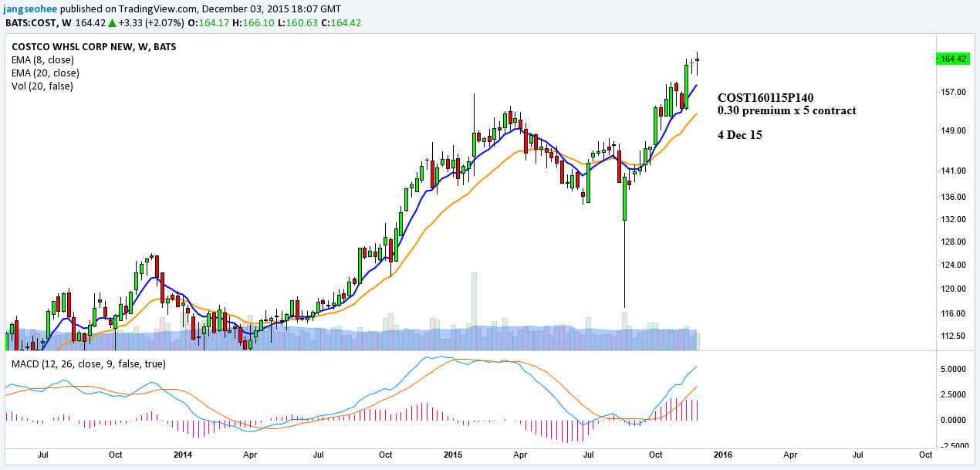Select the EMA (20, close) indicator label
This screenshot has height=470, width=980.
tap(46, 73)
